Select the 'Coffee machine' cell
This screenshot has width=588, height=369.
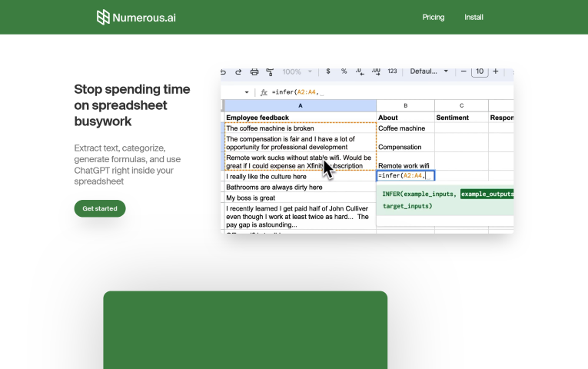[405, 128]
